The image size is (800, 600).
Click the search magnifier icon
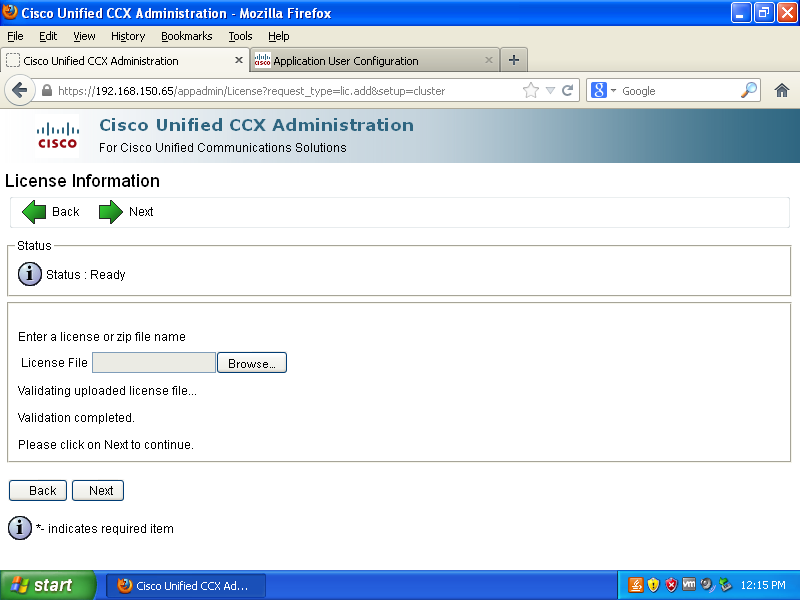point(748,90)
